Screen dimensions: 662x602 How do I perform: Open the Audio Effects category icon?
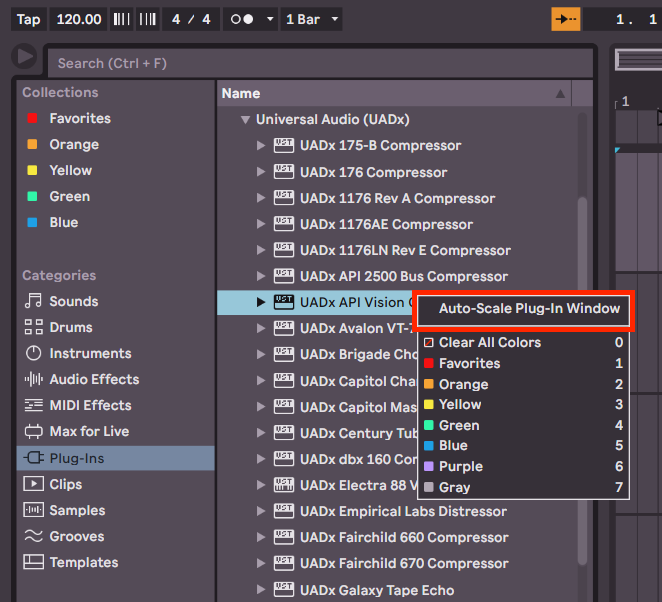pos(33,379)
